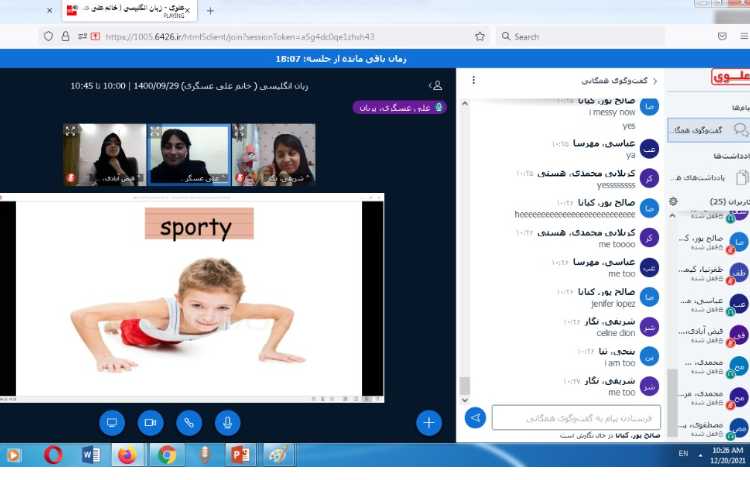Bookmark page with the star icon
Image resolution: width=750 pixels, height=480 pixels.
[480, 36]
